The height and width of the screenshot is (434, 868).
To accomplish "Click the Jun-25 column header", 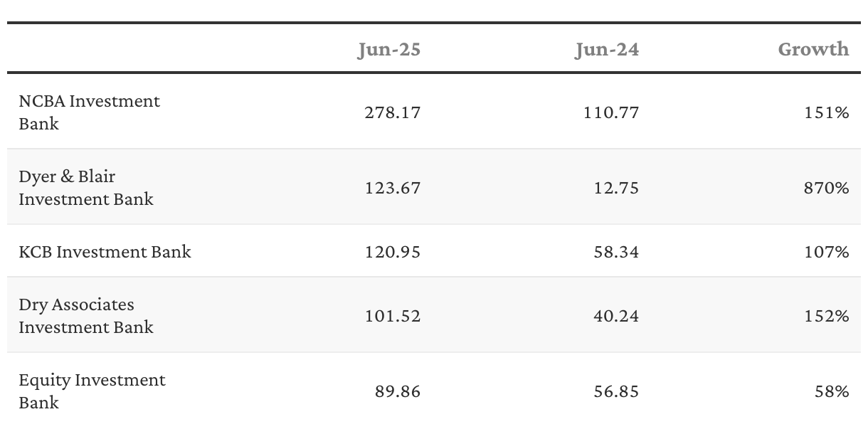I will [388, 49].
